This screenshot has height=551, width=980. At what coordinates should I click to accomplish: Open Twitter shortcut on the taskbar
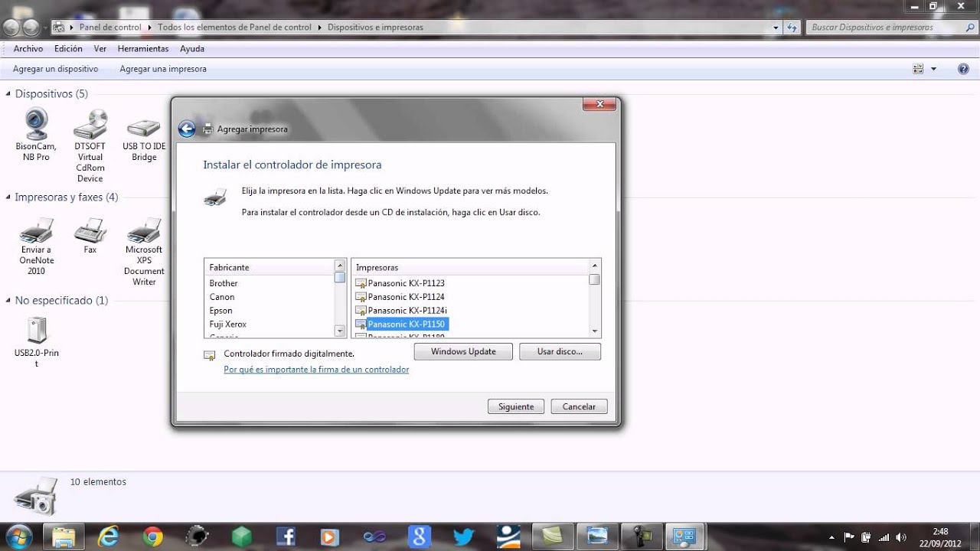pyautogui.click(x=463, y=536)
